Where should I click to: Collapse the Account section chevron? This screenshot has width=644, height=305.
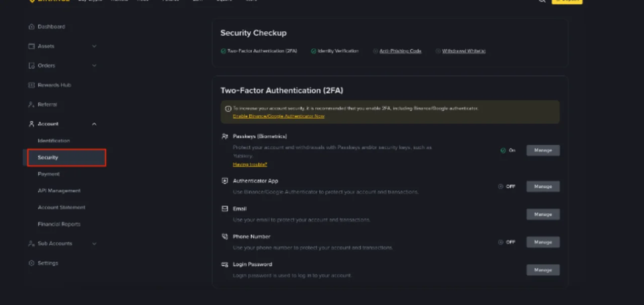(94, 124)
